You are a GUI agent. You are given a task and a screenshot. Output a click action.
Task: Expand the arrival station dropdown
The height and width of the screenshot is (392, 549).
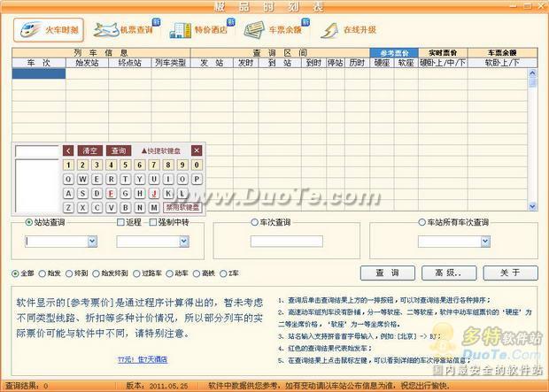tap(184, 242)
